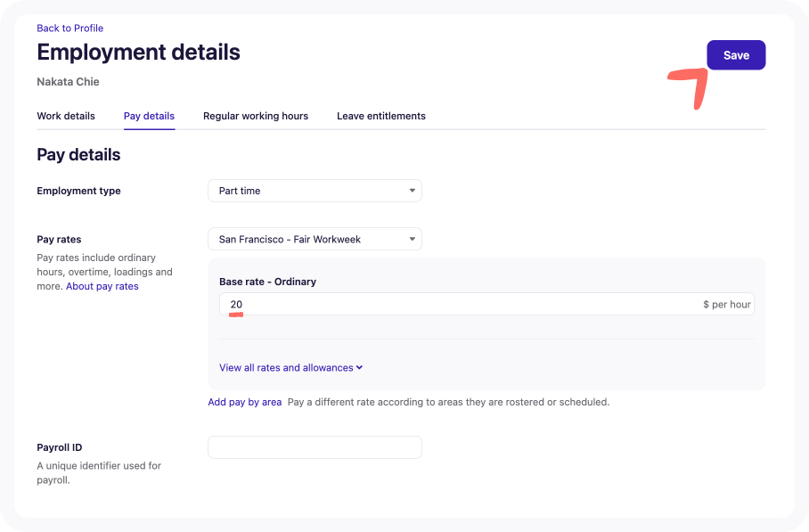Click the Add pay by area link
This screenshot has width=809, height=532.
pos(244,402)
